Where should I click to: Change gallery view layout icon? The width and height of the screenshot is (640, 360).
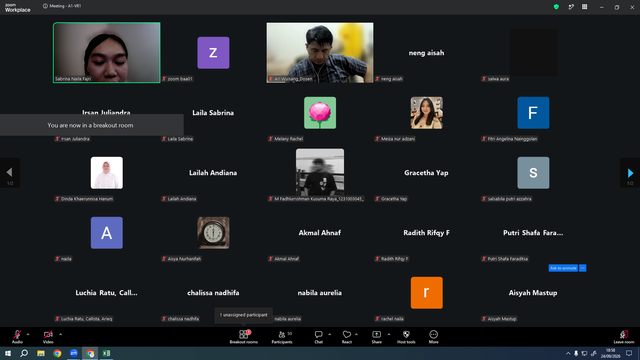(x=584, y=7)
